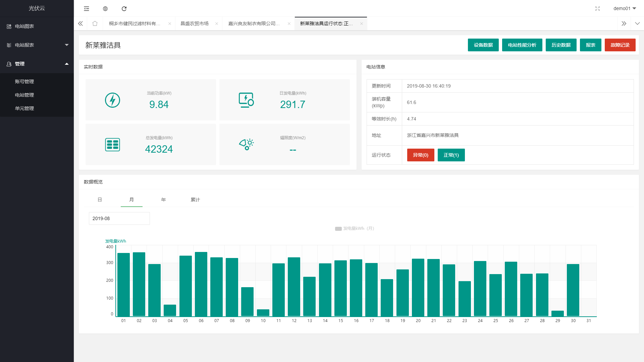Click the 2019-08 month input field
The image size is (644, 362).
(119, 218)
